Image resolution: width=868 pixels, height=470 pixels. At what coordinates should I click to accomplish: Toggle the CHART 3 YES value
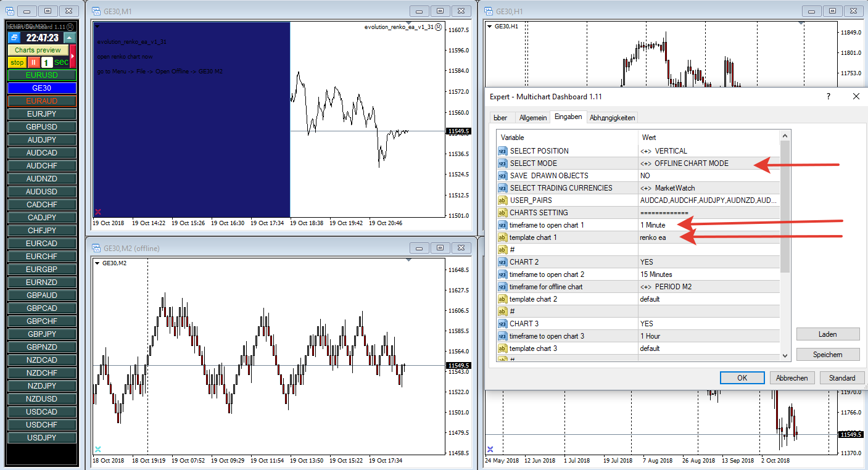pyautogui.click(x=708, y=324)
